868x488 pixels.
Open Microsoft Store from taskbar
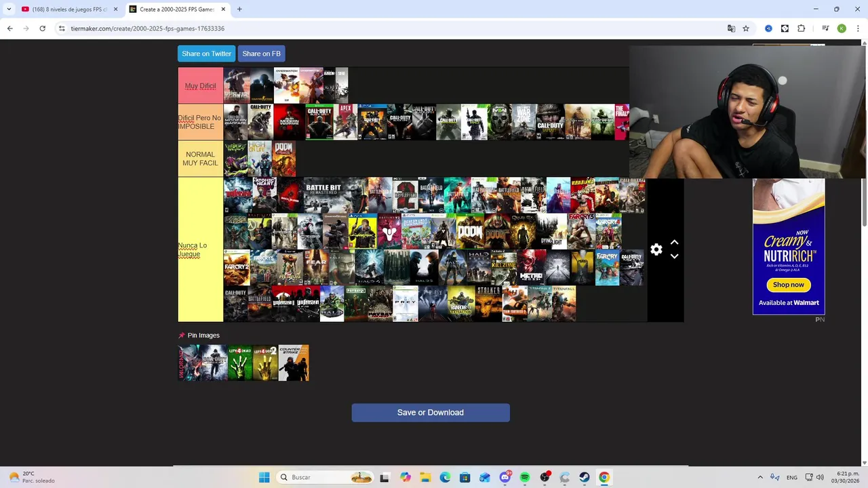465,477
